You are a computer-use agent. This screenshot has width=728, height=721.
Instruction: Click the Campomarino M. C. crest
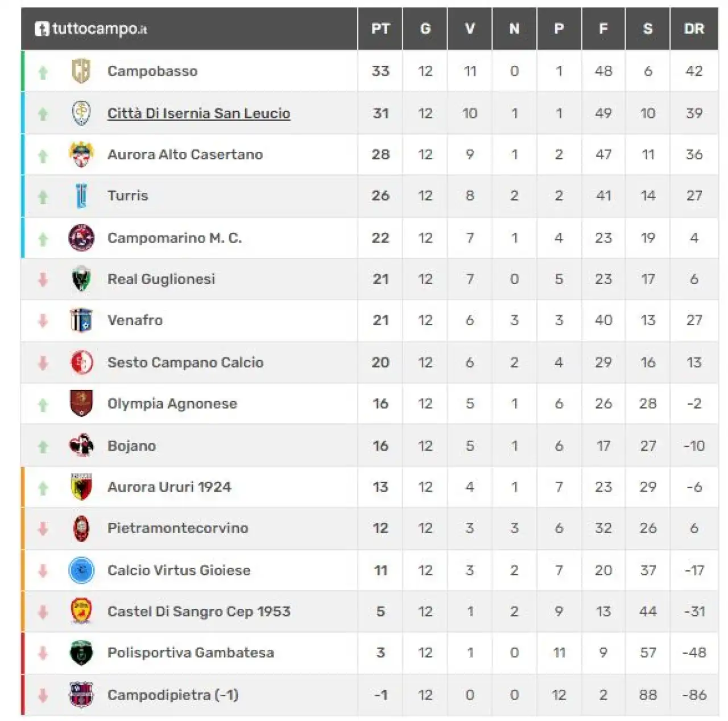[x=81, y=238]
